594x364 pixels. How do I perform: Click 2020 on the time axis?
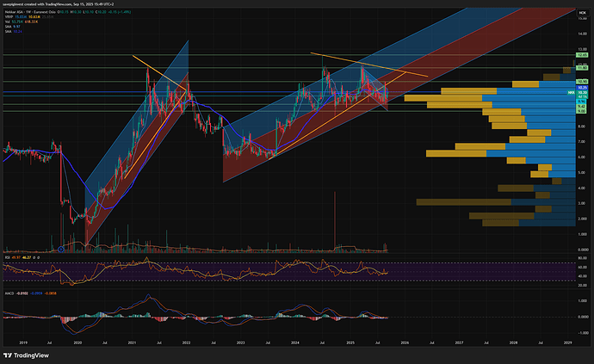pos(77,342)
